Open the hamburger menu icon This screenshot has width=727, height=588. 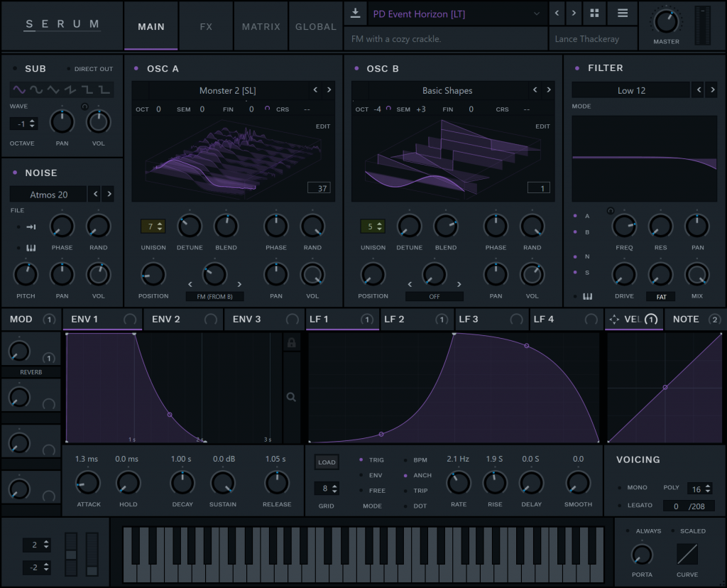coord(622,13)
